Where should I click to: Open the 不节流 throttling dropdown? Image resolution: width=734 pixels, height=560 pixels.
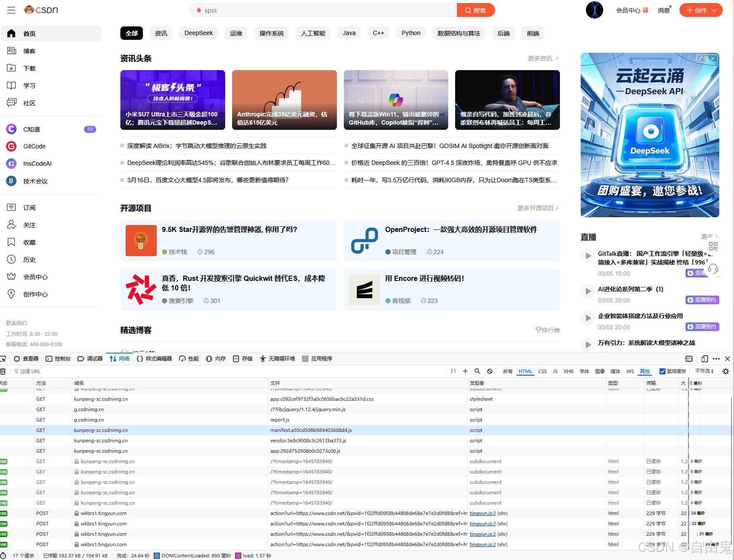(705, 371)
